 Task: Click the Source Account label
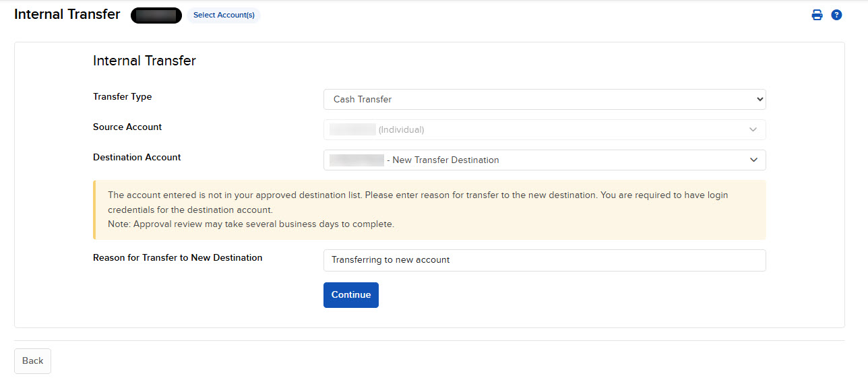127,127
